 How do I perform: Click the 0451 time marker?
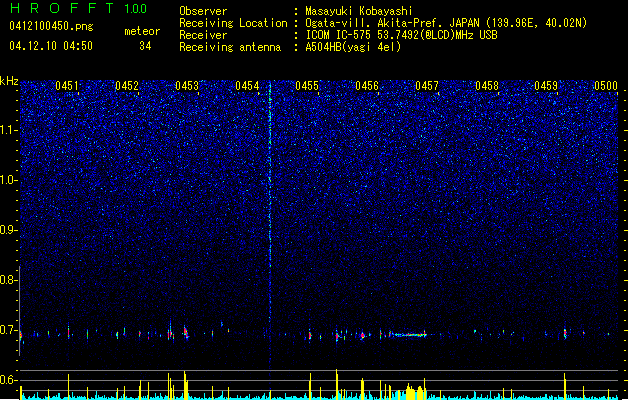tap(67, 86)
